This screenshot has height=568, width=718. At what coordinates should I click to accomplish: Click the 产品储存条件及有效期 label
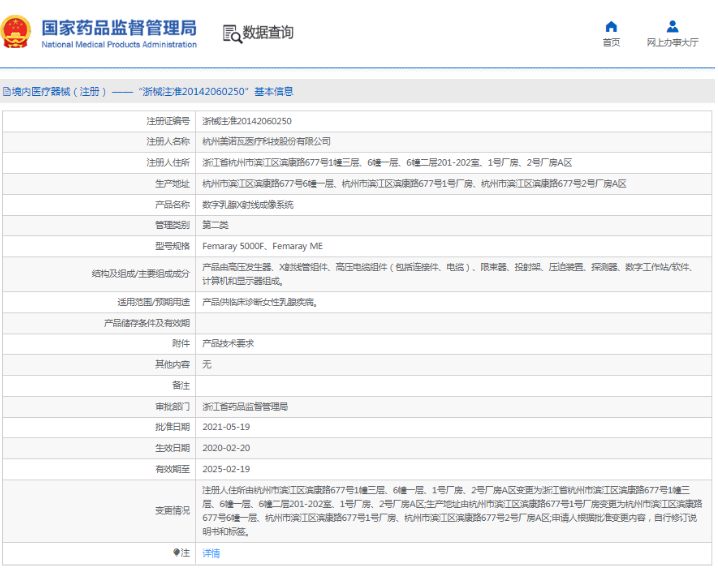pos(147,323)
